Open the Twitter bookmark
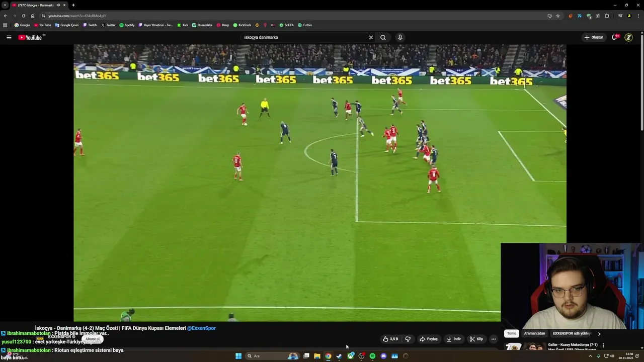The image size is (644, 362). (108, 25)
